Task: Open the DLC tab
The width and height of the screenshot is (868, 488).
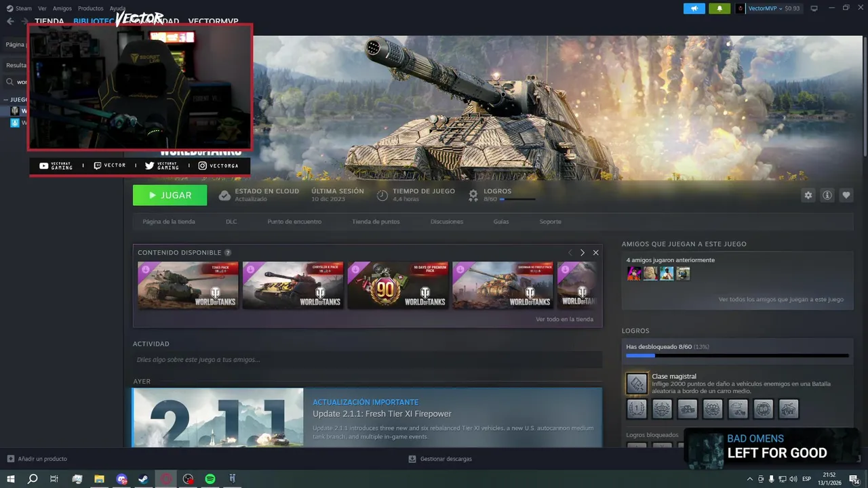Action: coord(231,222)
